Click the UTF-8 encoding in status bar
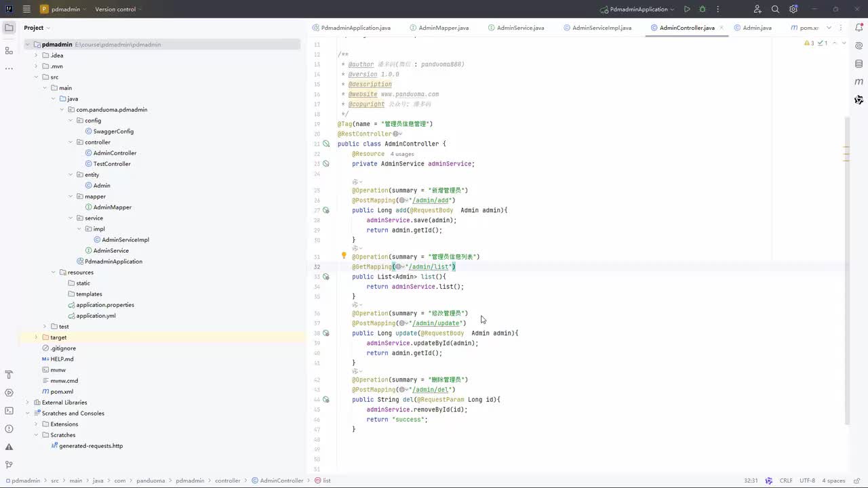Image resolution: width=868 pixels, height=488 pixels. [807, 481]
